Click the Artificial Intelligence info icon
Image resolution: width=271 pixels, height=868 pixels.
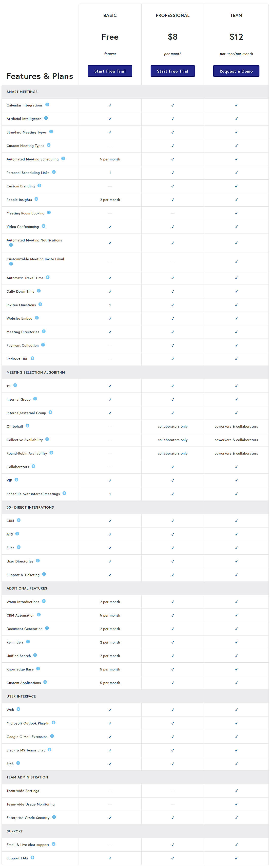45,118
